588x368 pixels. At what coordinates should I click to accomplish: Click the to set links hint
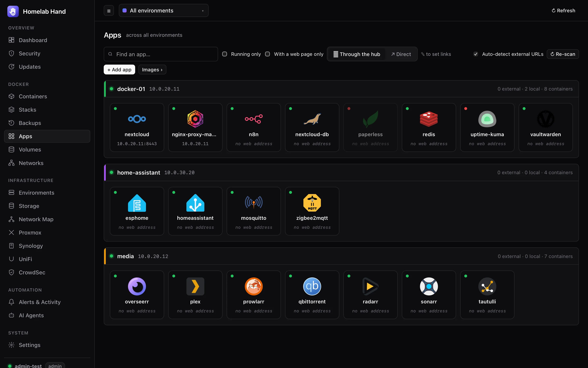coord(436,54)
